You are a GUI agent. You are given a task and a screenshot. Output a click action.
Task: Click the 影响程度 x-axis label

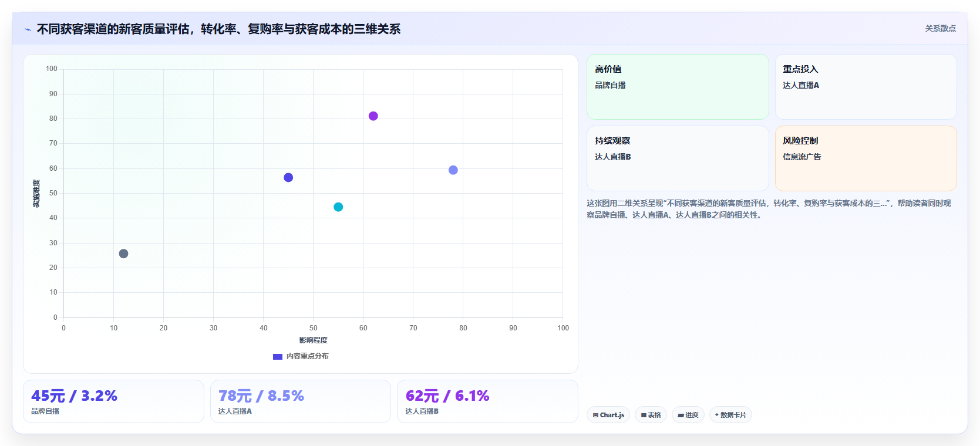[313, 340]
